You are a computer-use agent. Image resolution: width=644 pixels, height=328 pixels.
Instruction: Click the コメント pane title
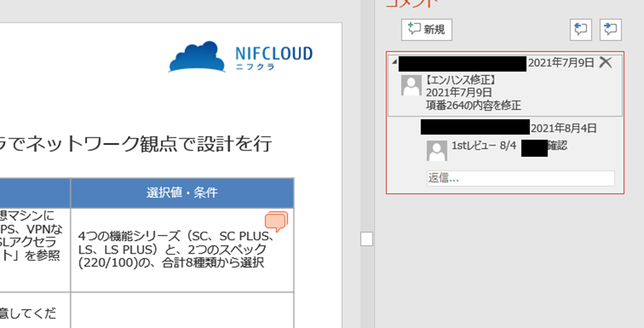412,3
